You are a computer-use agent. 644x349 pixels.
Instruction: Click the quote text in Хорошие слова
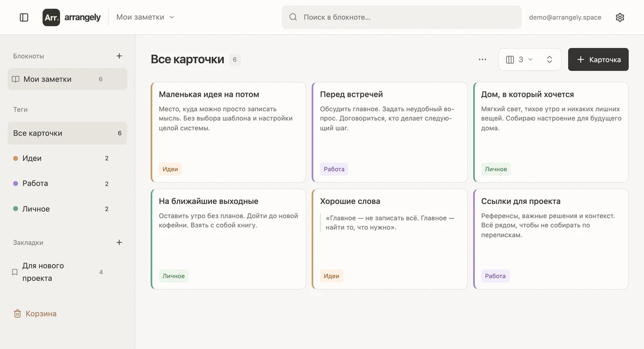pyautogui.click(x=390, y=222)
